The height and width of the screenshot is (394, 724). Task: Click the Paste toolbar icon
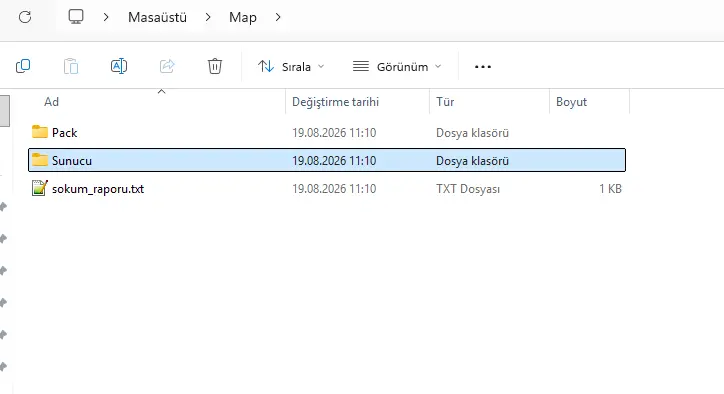tap(71, 66)
